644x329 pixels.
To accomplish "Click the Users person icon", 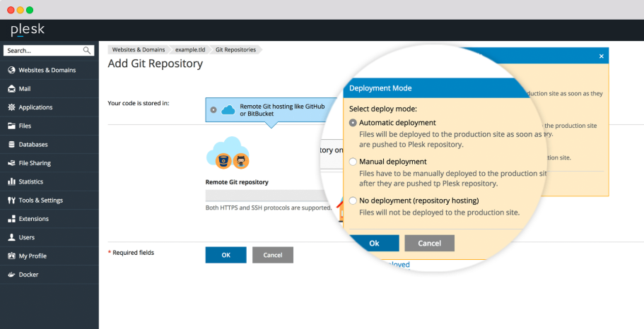I will pos(11,237).
